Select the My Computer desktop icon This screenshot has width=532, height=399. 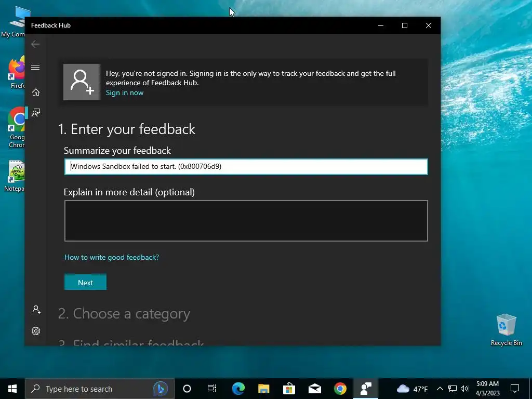click(x=14, y=22)
